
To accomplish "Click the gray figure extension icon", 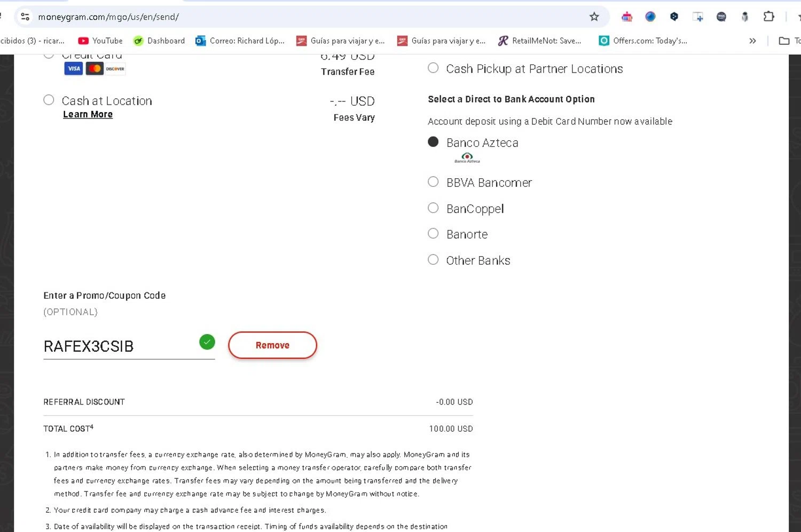I will [745, 17].
